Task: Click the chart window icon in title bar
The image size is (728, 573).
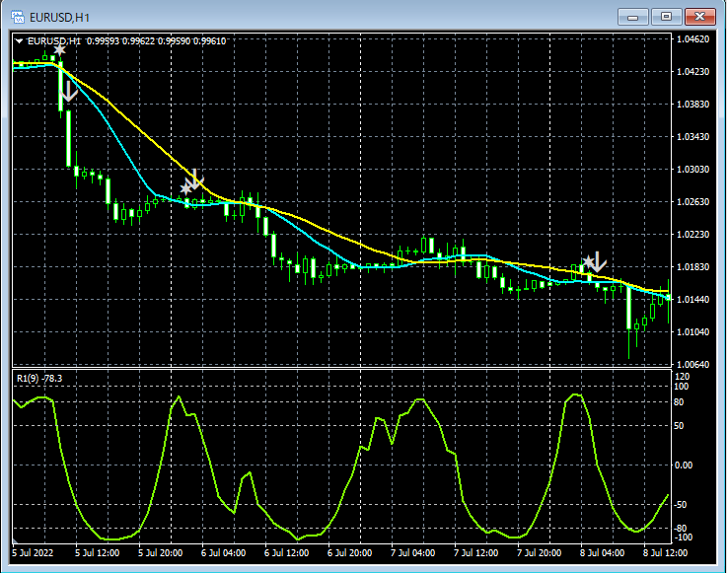Action: (x=18, y=17)
